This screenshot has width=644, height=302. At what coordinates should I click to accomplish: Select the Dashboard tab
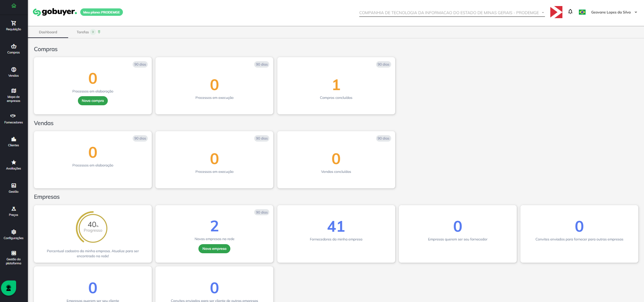coord(48,32)
